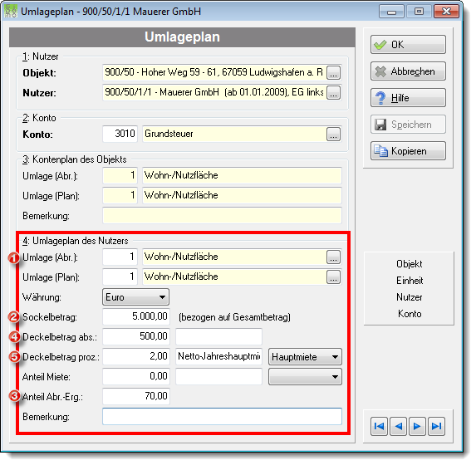
Task: Go to previous record arrow
Action: pyautogui.click(x=398, y=427)
